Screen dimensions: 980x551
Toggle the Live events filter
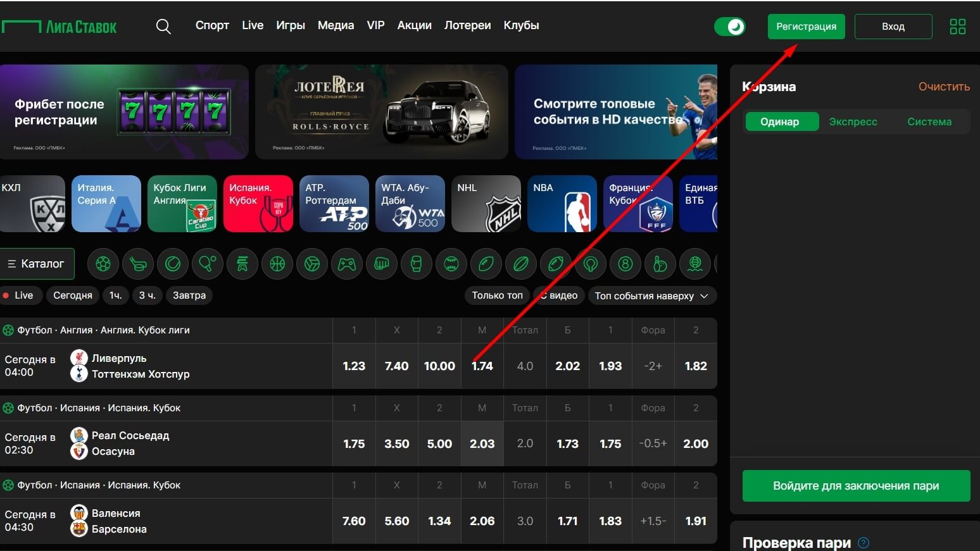click(x=22, y=295)
